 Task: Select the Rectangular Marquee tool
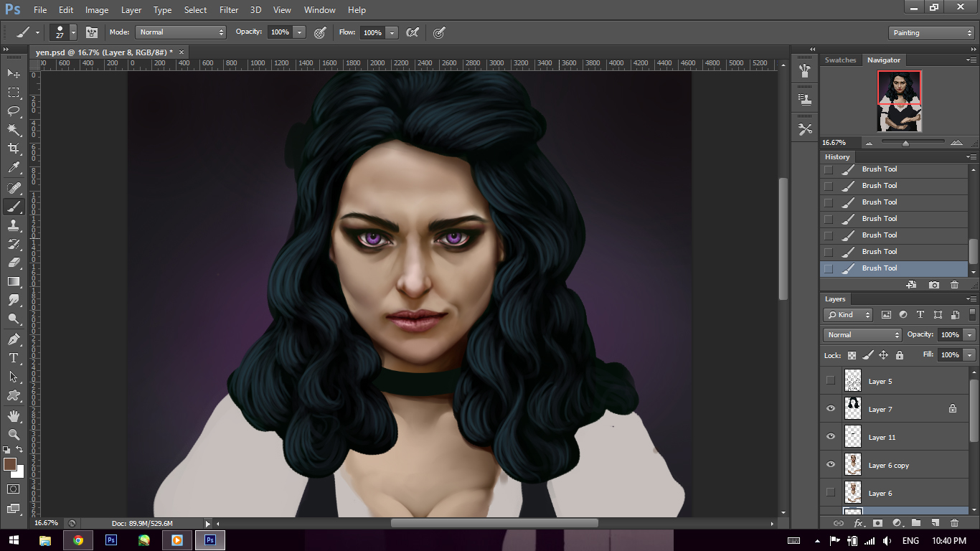tap(14, 92)
